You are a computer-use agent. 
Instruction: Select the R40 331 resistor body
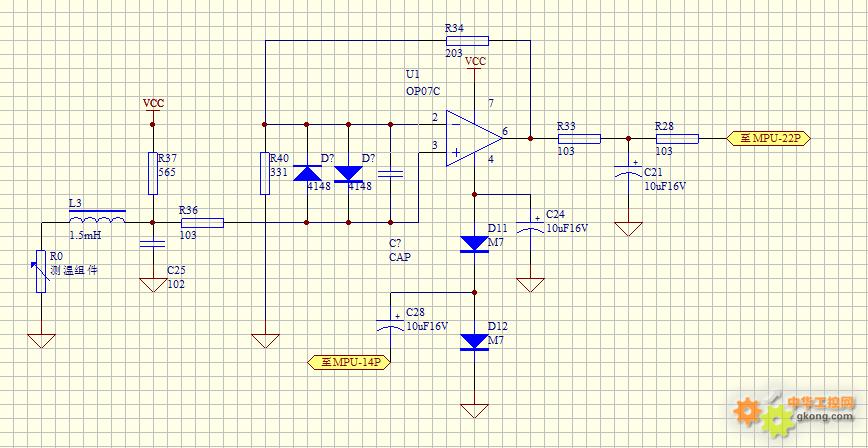(264, 173)
